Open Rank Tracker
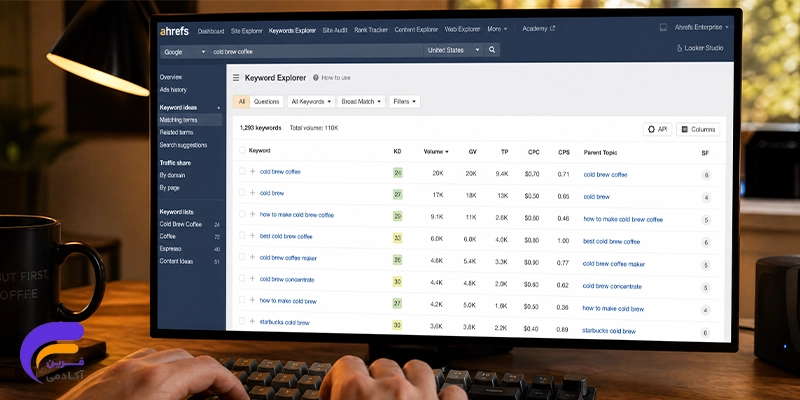The width and height of the screenshot is (800, 400). pos(371,30)
